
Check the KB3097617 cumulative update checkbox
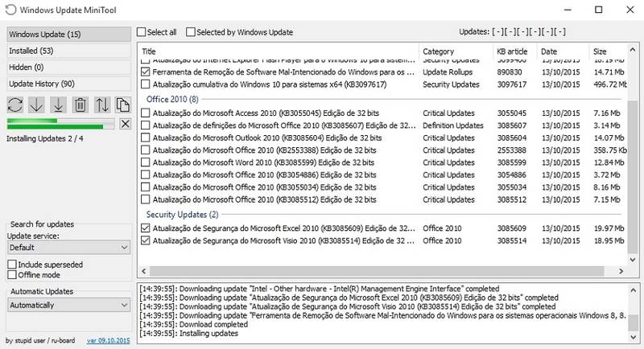click(145, 84)
